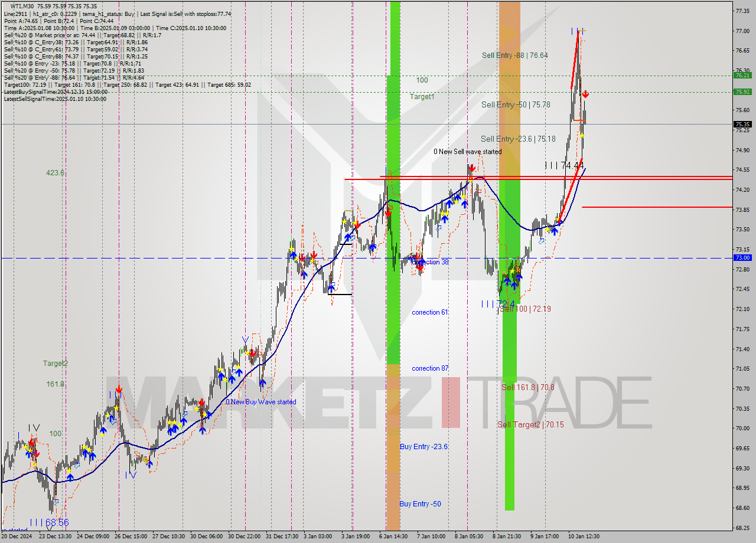
Task: Click the 'Sell 100 | 72.19' label
Action: 526,309
